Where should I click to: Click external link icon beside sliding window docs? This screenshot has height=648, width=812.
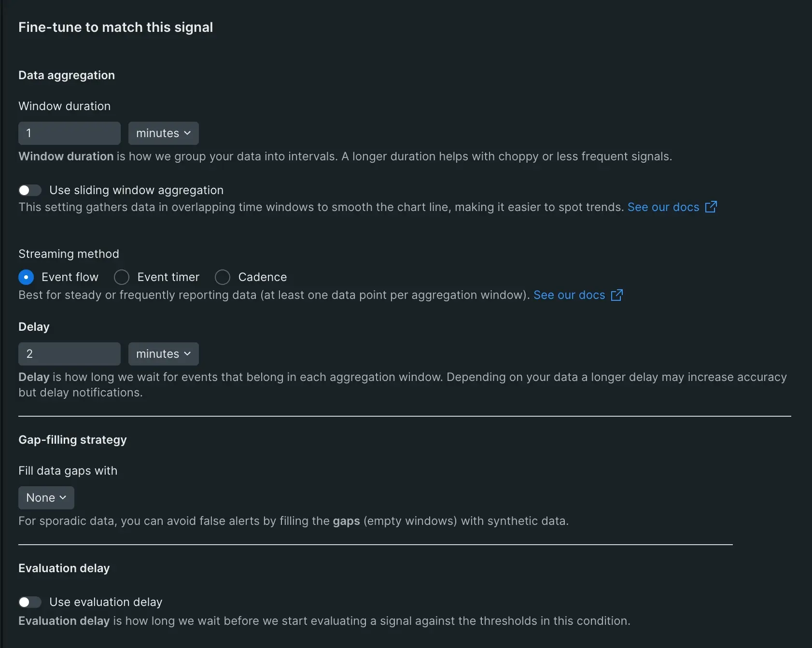[711, 207]
